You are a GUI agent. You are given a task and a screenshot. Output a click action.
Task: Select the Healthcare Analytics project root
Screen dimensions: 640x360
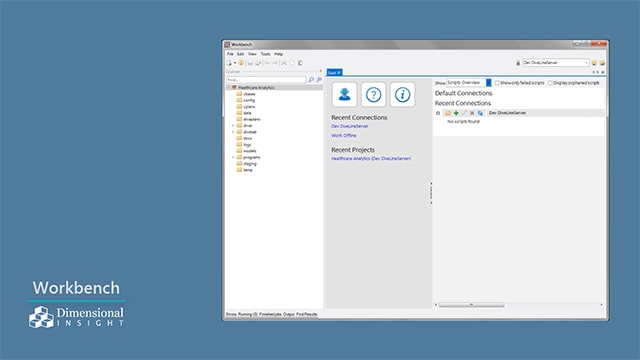tap(256, 88)
